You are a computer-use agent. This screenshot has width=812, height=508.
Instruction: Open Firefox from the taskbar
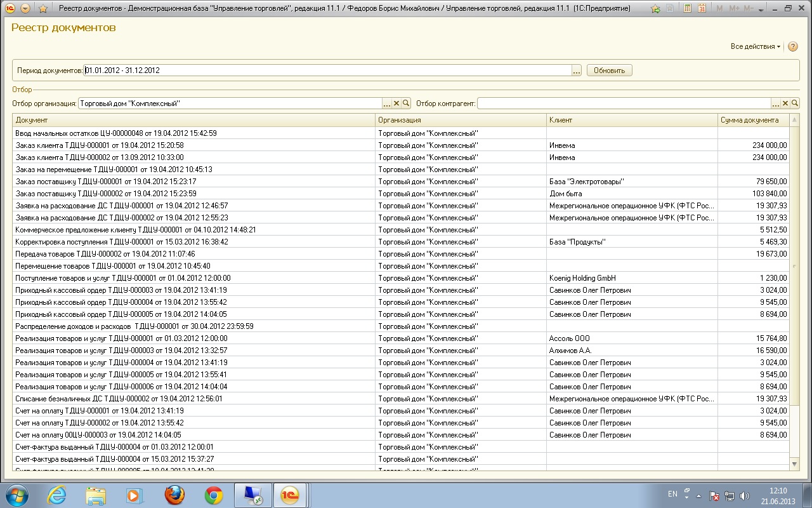coord(174,495)
